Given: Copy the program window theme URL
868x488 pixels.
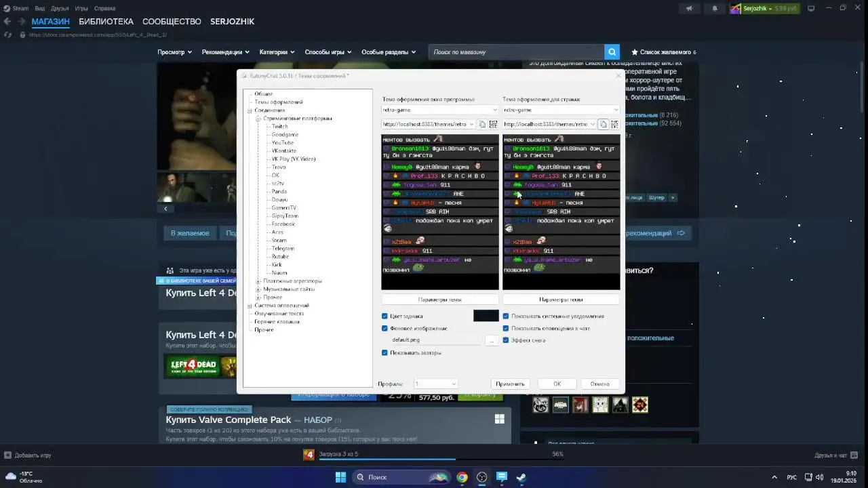Looking at the screenshot, I should [x=482, y=124].
